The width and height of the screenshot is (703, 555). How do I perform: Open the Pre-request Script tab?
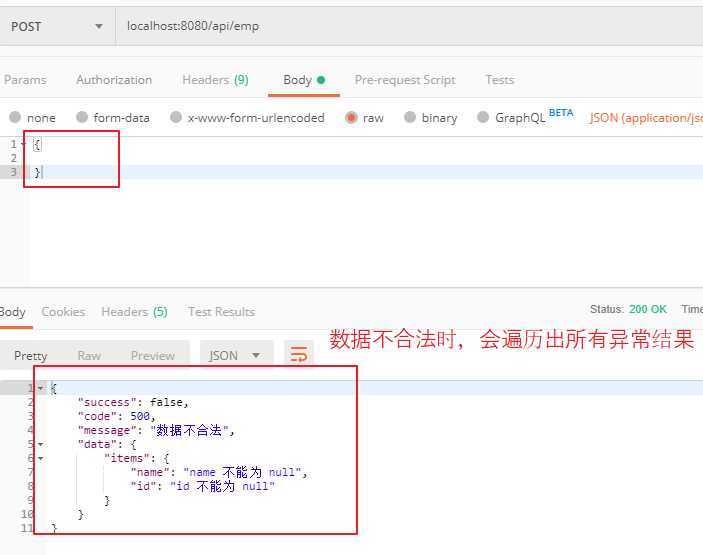click(x=405, y=80)
